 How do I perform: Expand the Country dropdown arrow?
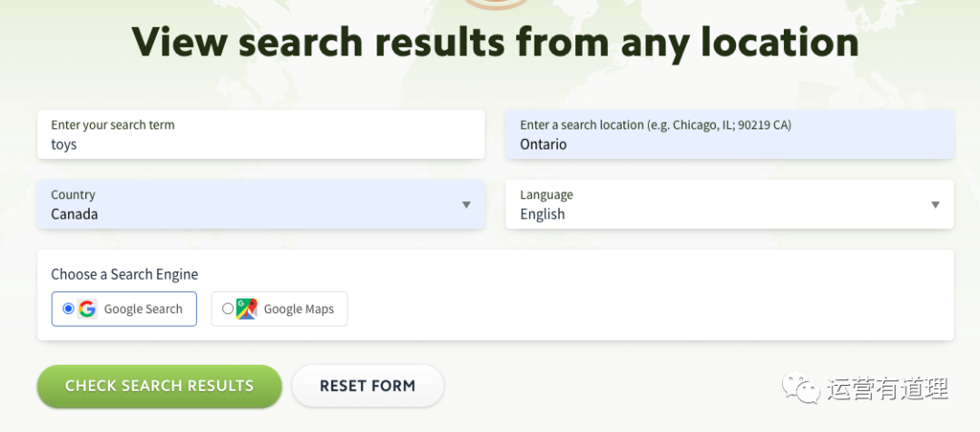pyautogui.click(x=466, y=205)
